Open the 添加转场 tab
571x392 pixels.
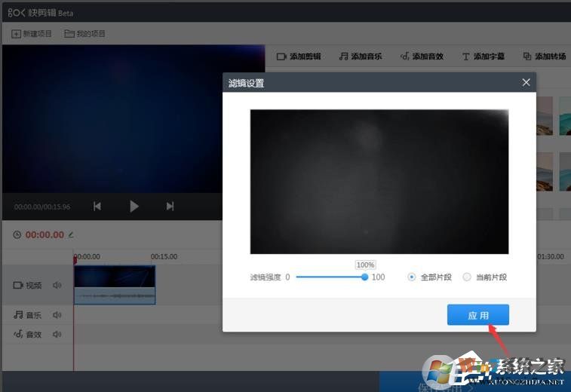tap(545, 57)
